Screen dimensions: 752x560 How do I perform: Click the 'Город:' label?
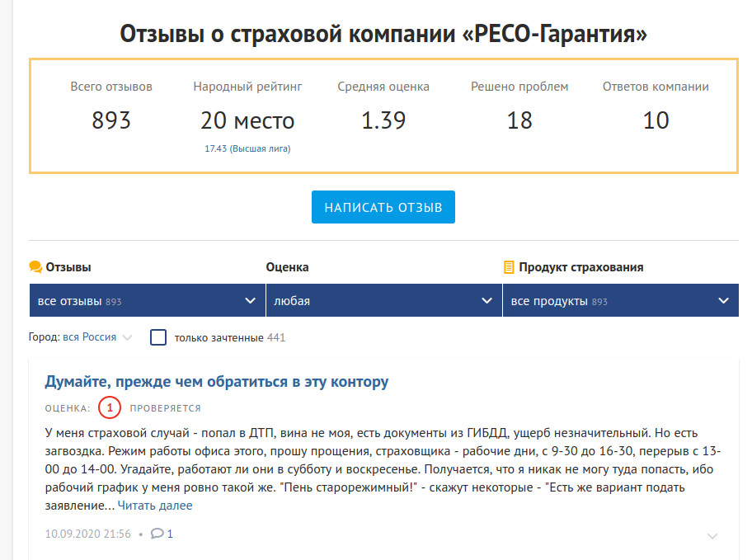45,336
